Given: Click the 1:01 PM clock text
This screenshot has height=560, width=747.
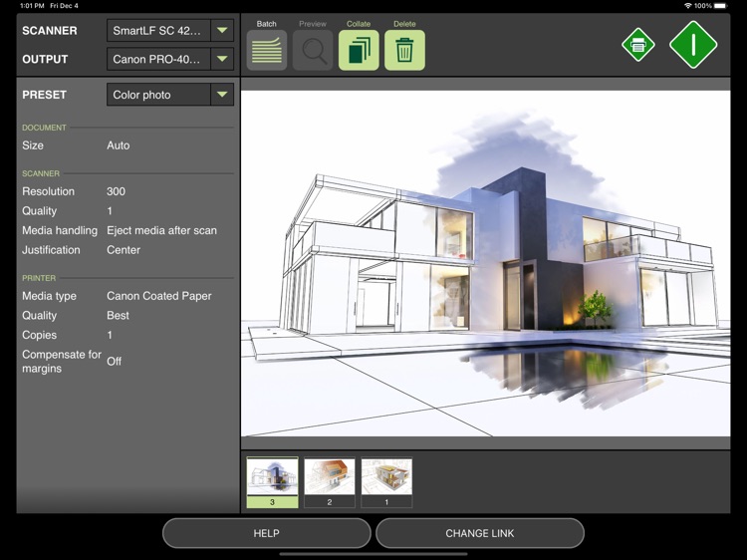Looking at the screenshot, I should tap(33, 6).
